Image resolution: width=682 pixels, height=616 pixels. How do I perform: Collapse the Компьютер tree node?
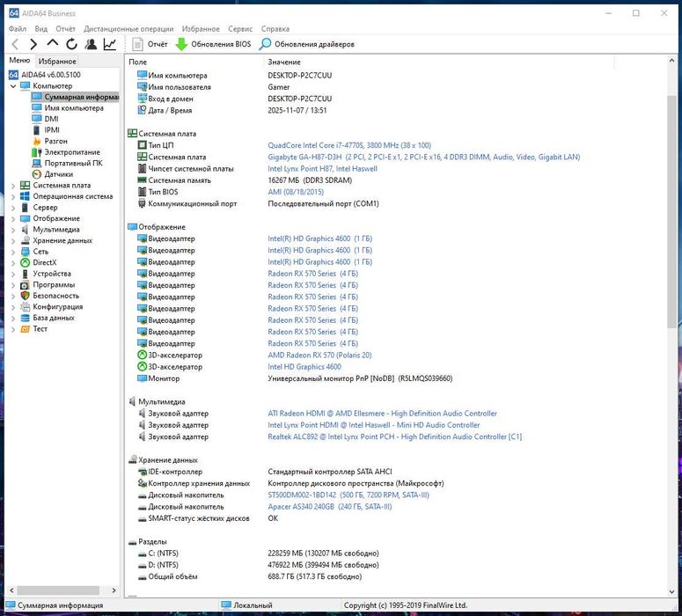point(13,86)
